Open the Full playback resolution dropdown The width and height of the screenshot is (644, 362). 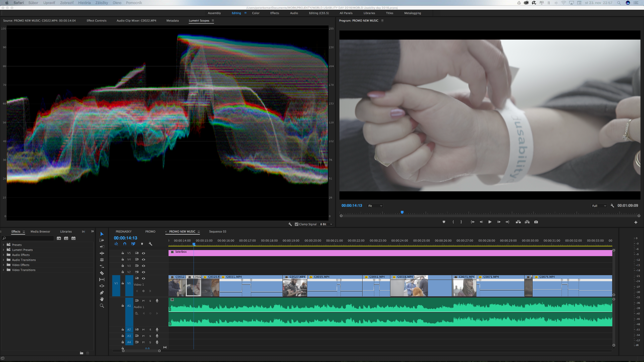tap(599, 206)
